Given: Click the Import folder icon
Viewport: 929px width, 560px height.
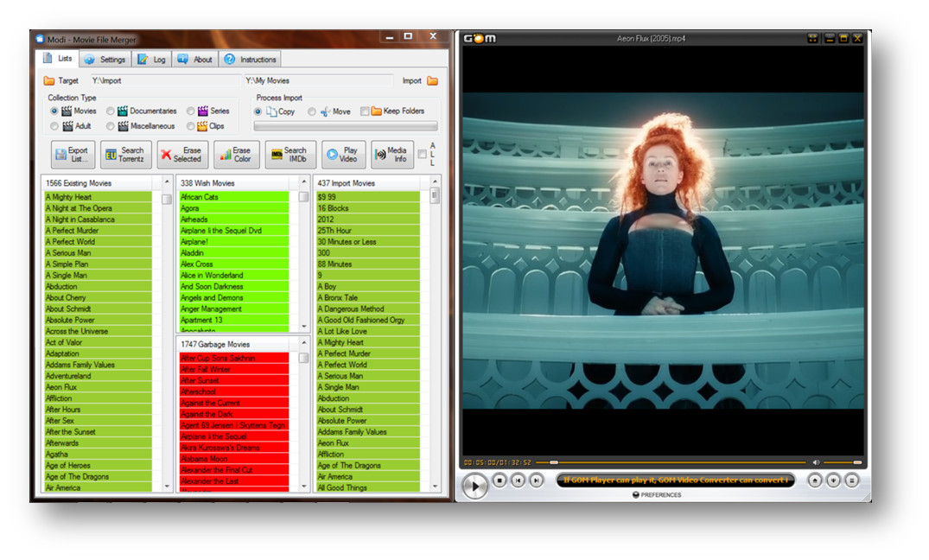Looking at the screenshot, I should coord(432,80).
